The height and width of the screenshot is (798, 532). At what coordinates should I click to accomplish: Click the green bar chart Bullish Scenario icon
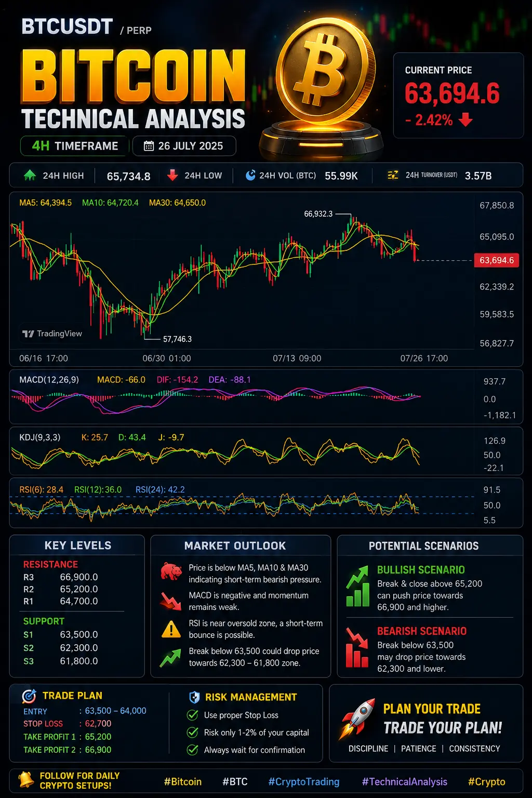[358, 587]
